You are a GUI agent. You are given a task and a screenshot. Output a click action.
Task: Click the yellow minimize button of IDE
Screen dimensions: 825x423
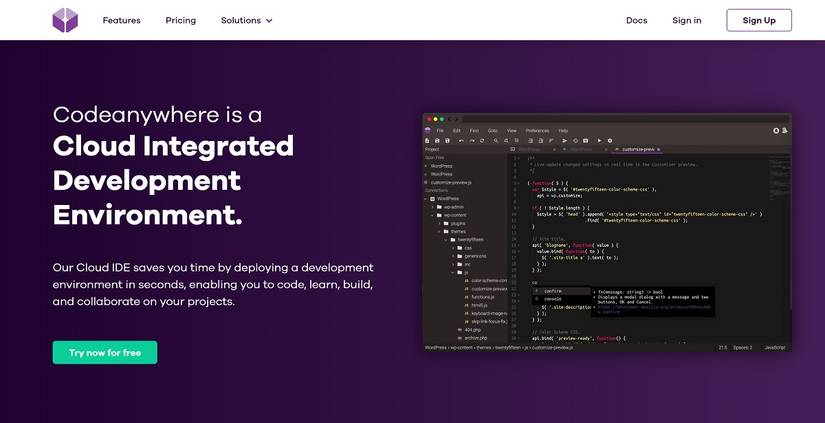[x=435, y=119]
